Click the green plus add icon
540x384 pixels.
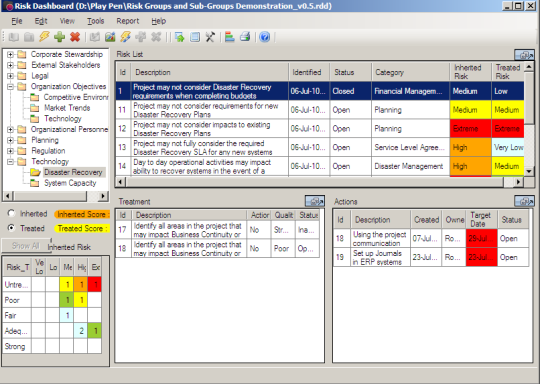(60, 37)
